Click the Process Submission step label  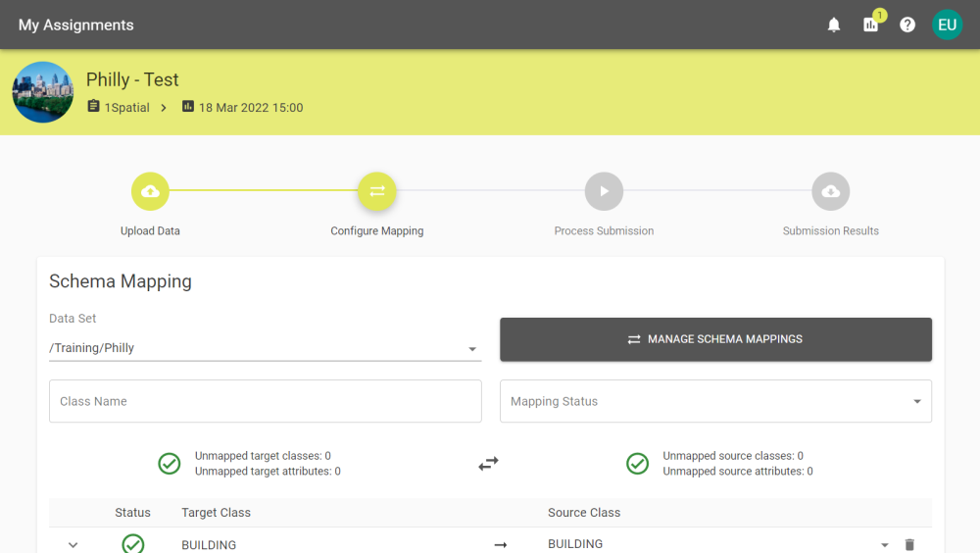pos(604,230)
